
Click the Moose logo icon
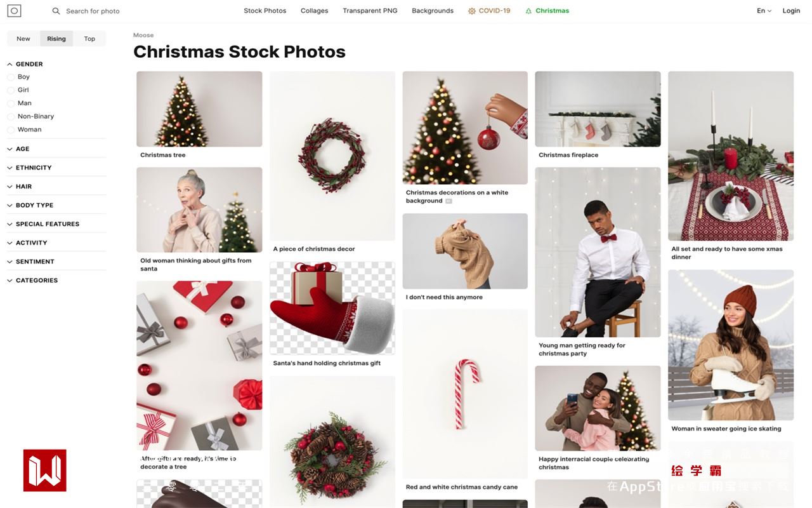[14, 11]
